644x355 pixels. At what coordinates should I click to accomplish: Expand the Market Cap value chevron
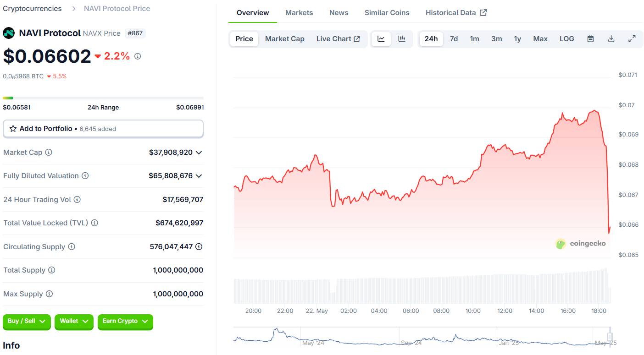coord(199,153)
